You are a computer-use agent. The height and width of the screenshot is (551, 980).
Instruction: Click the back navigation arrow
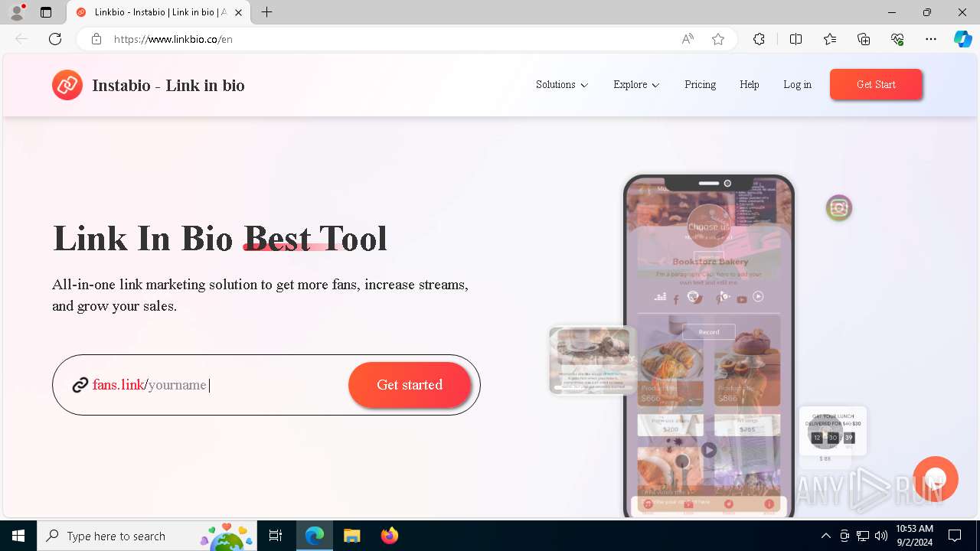click(21, 39)
